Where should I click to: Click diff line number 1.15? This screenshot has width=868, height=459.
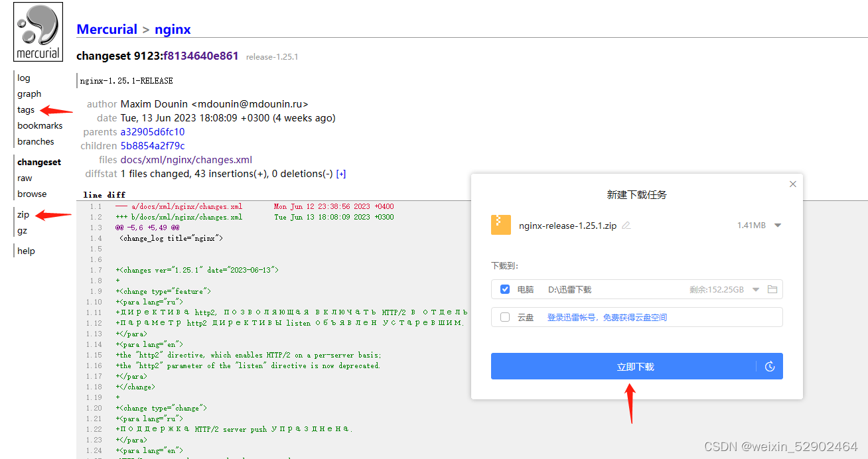point(94,355)
